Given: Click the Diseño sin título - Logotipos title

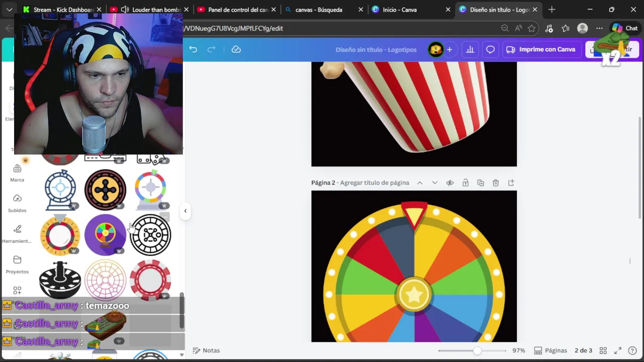Looking at the screenshot, I should tap(376, 49).
